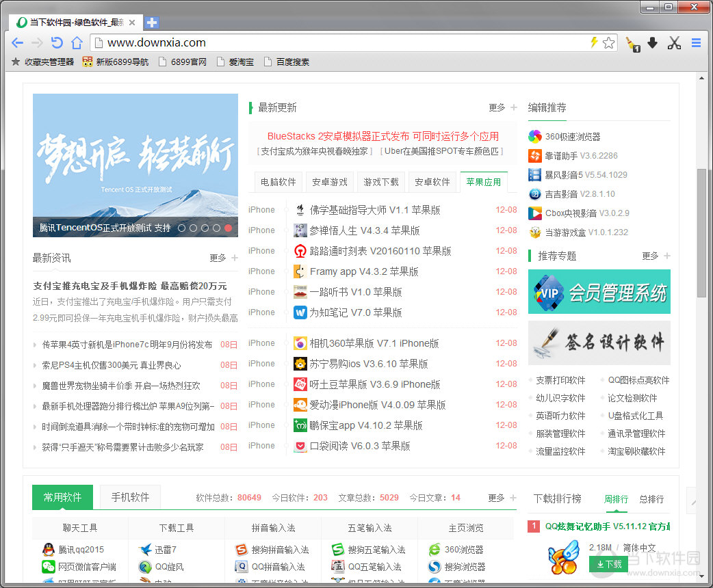
Task: Expand 更多 beside software statistics row
Action: pos(502,498)
